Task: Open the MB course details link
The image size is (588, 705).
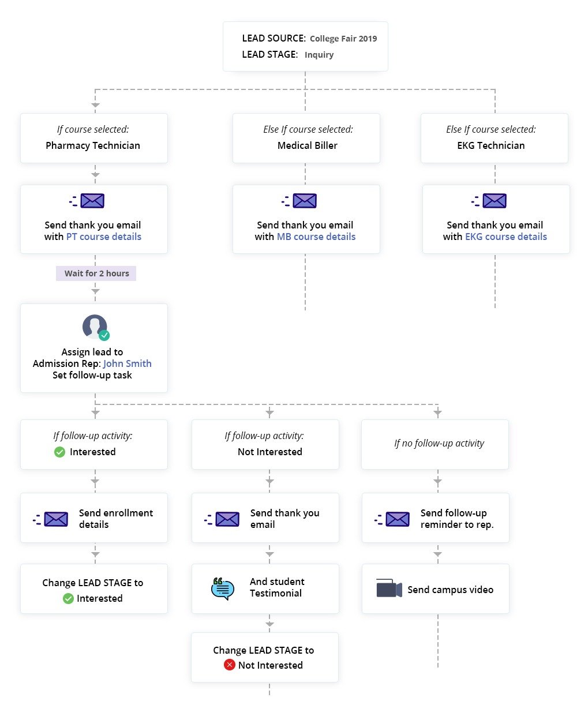Action: tap(316, 237)
